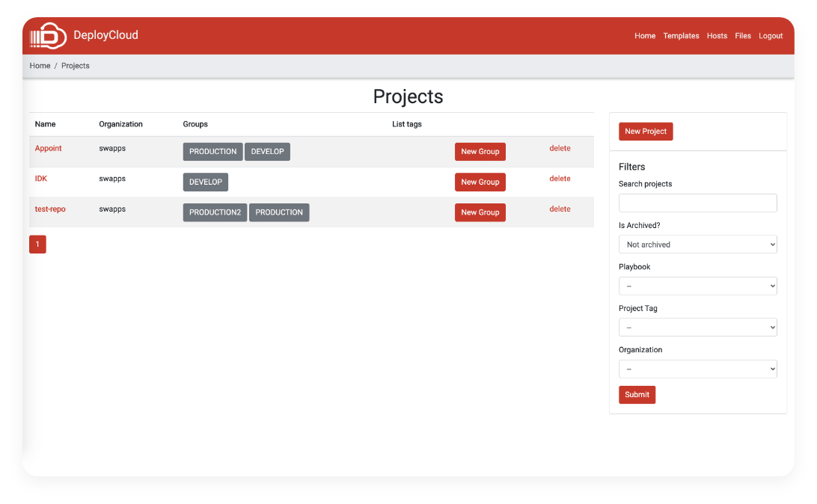Click the New Project button

tap(646, 131)
